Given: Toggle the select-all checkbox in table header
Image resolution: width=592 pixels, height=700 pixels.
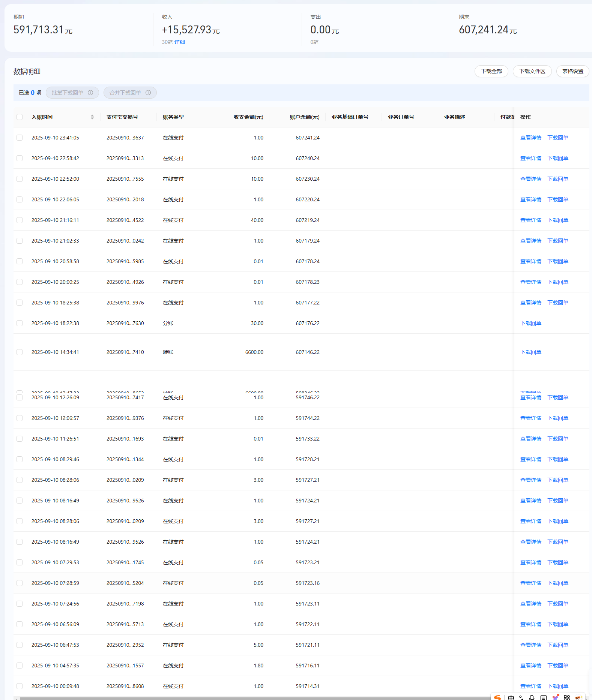Looking at the screenshot, I should (x=20, y=117).
